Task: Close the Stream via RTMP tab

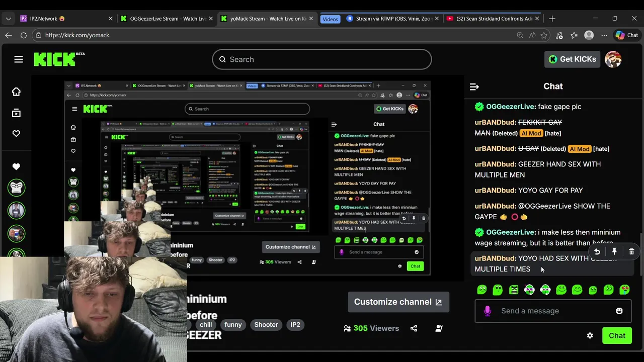Action: [x=437, y=19]
